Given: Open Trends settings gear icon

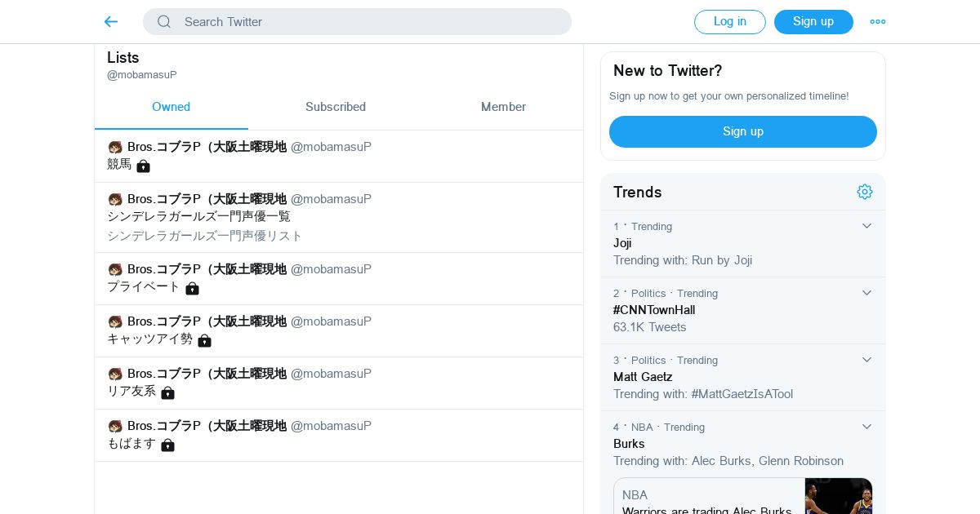Looking at the screenshot, I should (x=865, y=192).
